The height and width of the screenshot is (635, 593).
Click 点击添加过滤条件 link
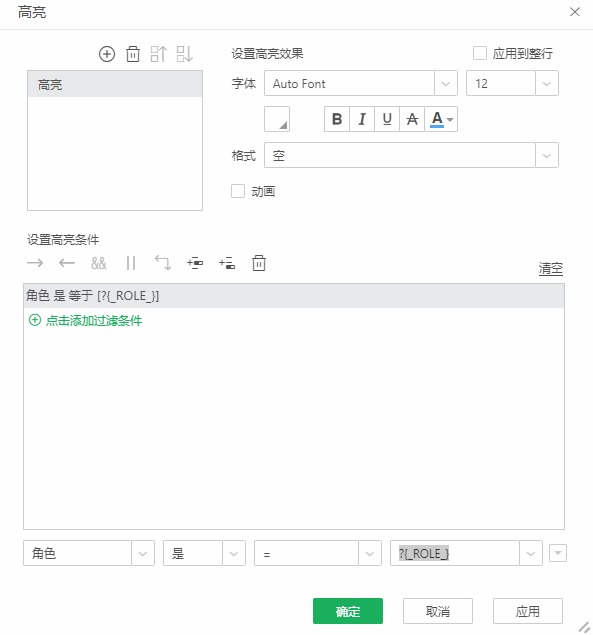pos(94,320)
